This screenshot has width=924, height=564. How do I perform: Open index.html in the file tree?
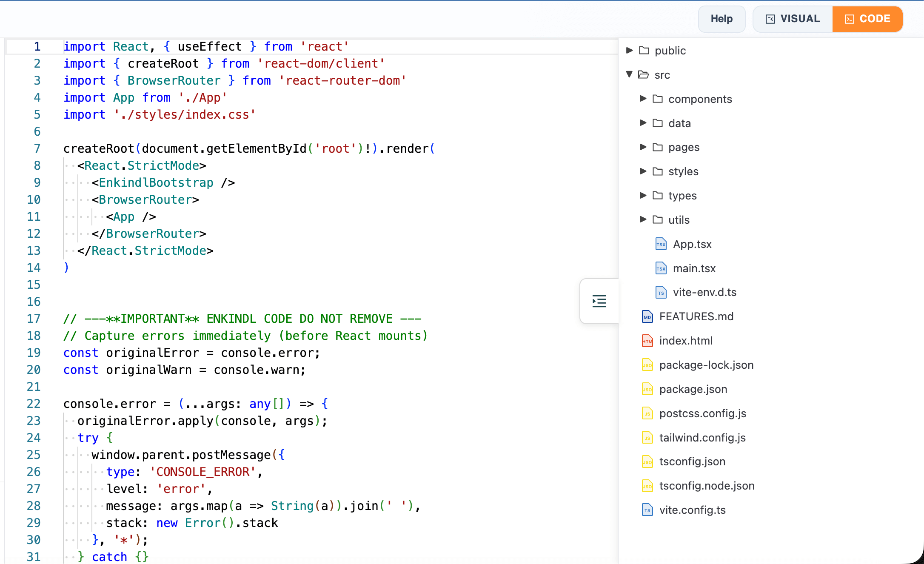[686, 341]
